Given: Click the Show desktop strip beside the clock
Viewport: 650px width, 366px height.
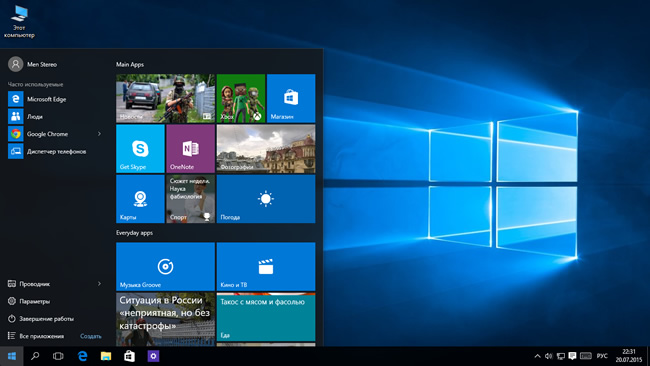Looking at the screenshot, I should pos(648,356).
